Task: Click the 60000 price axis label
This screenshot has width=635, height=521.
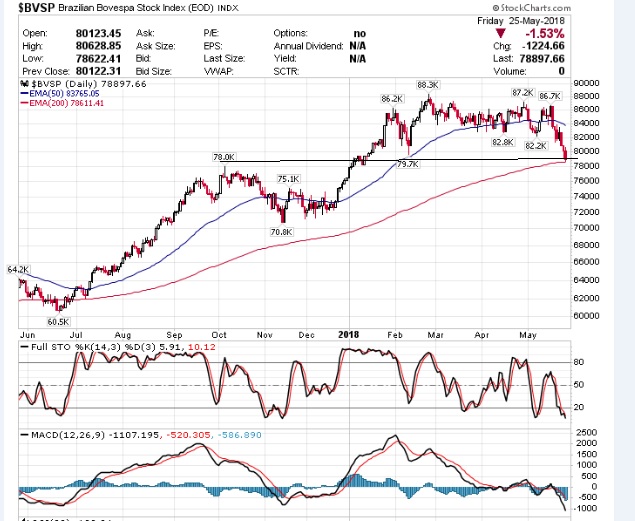Action: [586, 315]
